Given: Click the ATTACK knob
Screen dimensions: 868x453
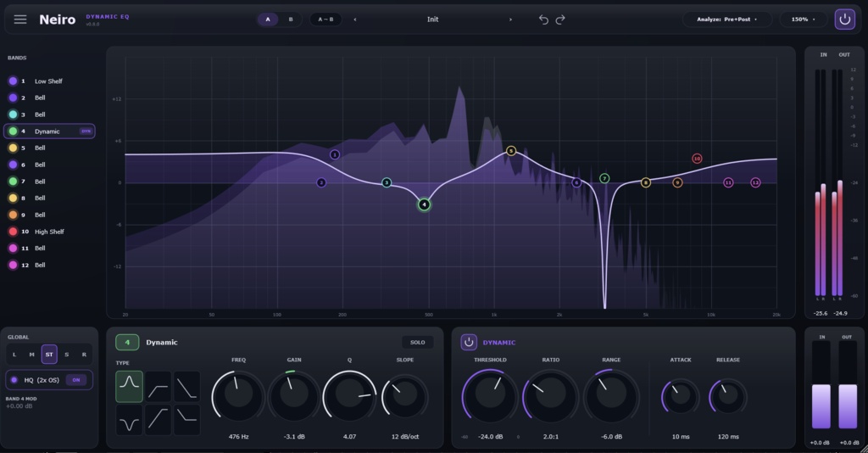Looking at the screenshot, I should pyautogui.click(x=681, y=395).
